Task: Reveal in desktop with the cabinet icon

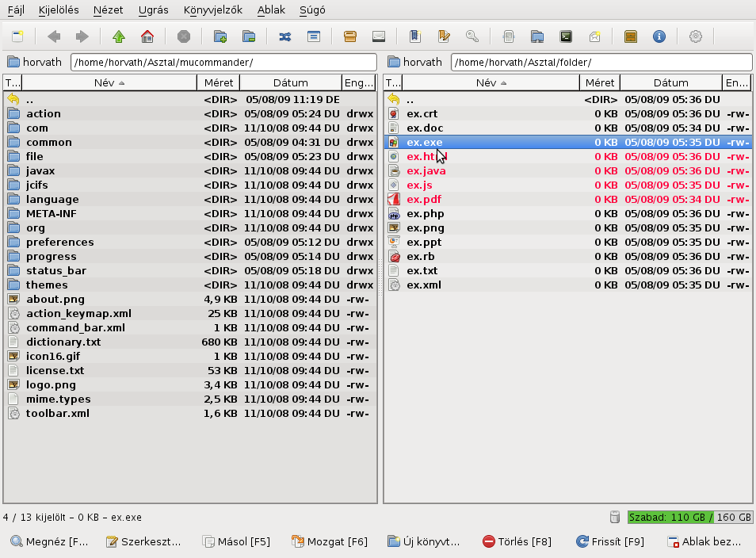Action: [x=631, y=36]
